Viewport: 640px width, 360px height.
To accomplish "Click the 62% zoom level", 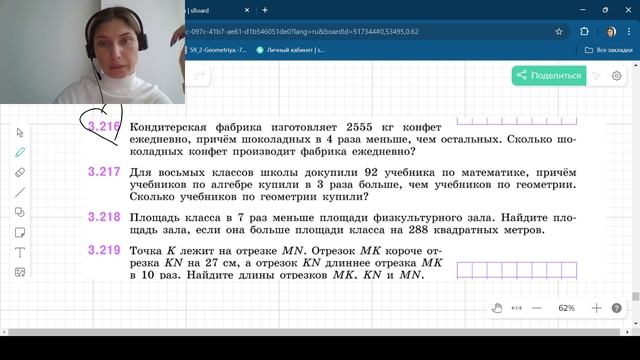I will pyautogui.click(x=567, y=308).
